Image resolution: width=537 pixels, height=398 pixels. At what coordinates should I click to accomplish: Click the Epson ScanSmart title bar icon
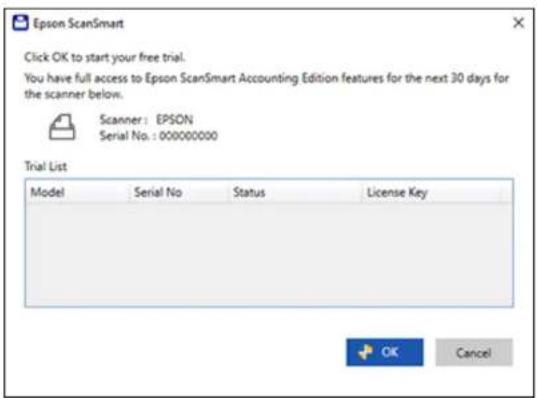(20, 23)
